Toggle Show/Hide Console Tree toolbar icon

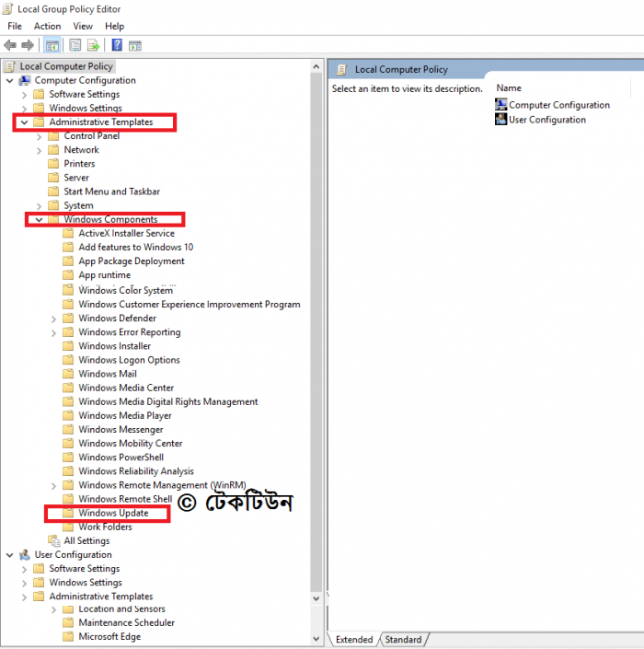tap(52, 45)
